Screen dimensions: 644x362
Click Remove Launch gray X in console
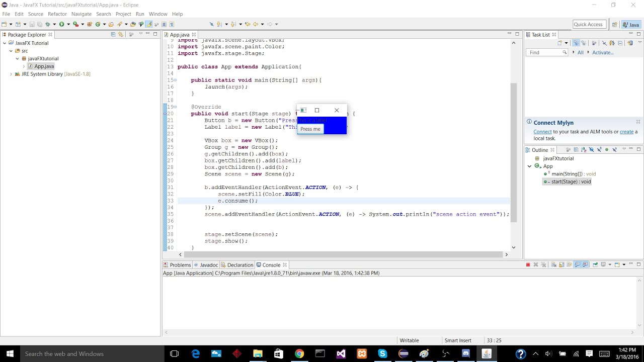536,264
